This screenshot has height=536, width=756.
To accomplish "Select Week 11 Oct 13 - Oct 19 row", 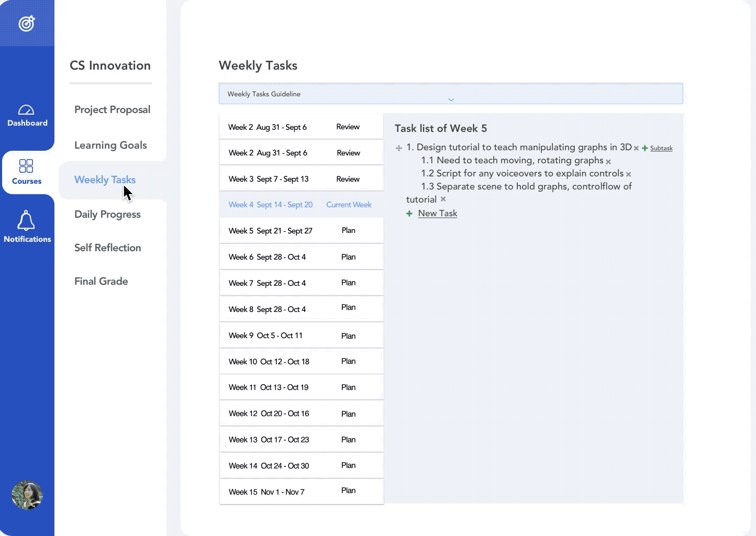I will [302, 387].
